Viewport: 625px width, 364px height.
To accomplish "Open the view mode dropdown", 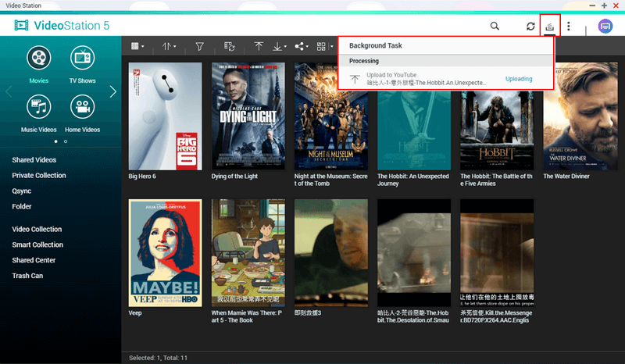I will click(x=137, y=46).
